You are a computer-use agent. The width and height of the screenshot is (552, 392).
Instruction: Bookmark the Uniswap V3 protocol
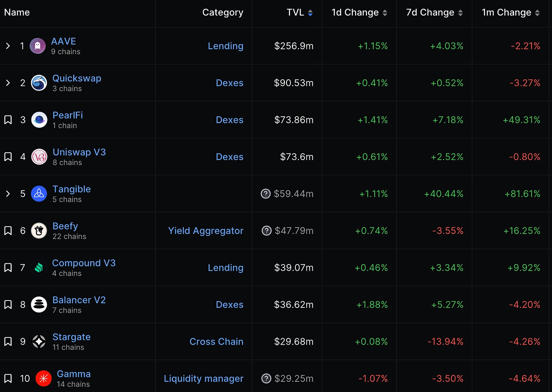pos(8,157)
